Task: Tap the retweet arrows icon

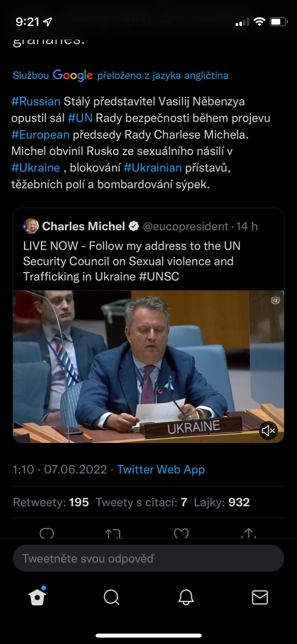Action: [x=113, y=533]
